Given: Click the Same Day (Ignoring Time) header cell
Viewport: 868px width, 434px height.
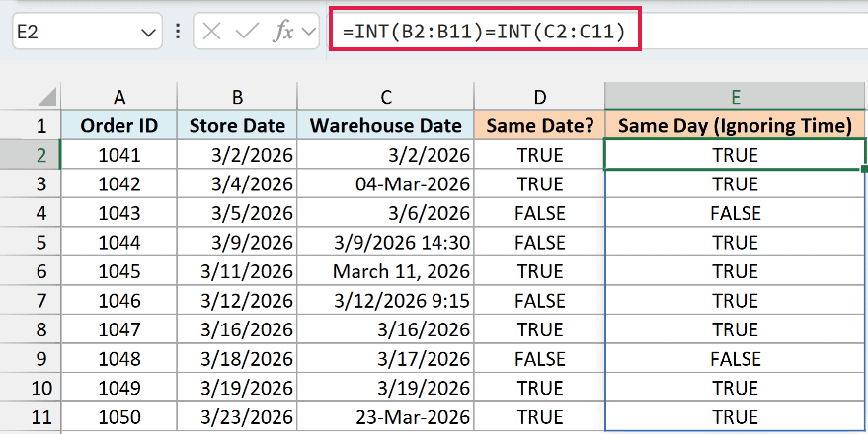Looking at the screenshot, I should [x=735, y=125].
